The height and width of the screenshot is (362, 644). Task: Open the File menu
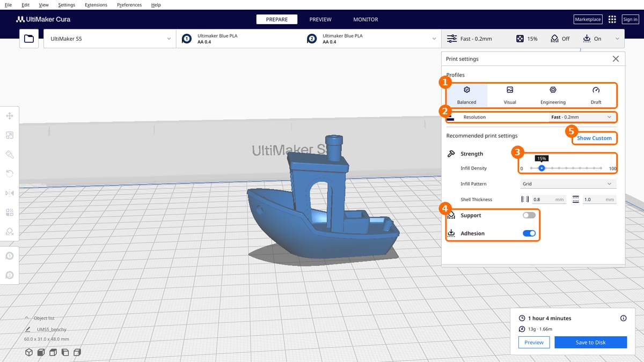(9, 5)
